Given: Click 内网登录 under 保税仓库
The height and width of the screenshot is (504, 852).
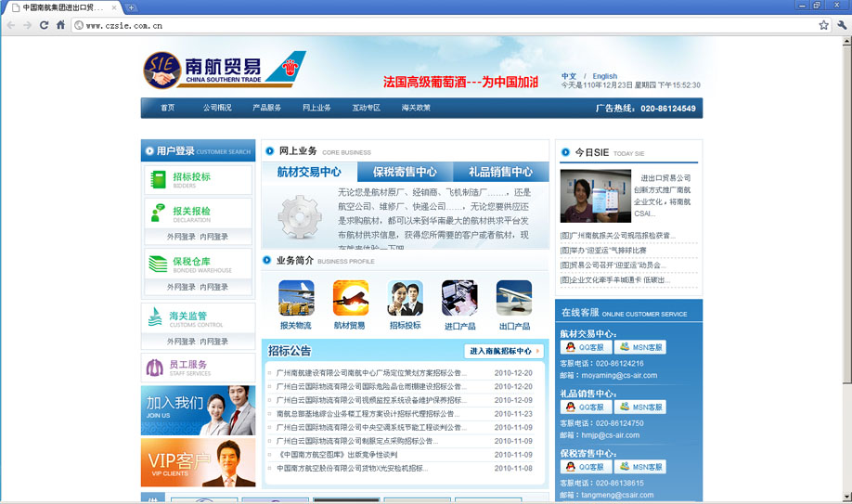Looking at the screenshot, I should (214, 287).
